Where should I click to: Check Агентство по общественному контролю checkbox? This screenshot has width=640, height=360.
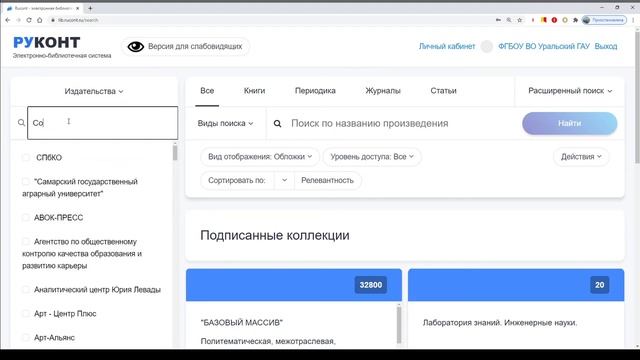pyautogui.click(x=26, y=242)
